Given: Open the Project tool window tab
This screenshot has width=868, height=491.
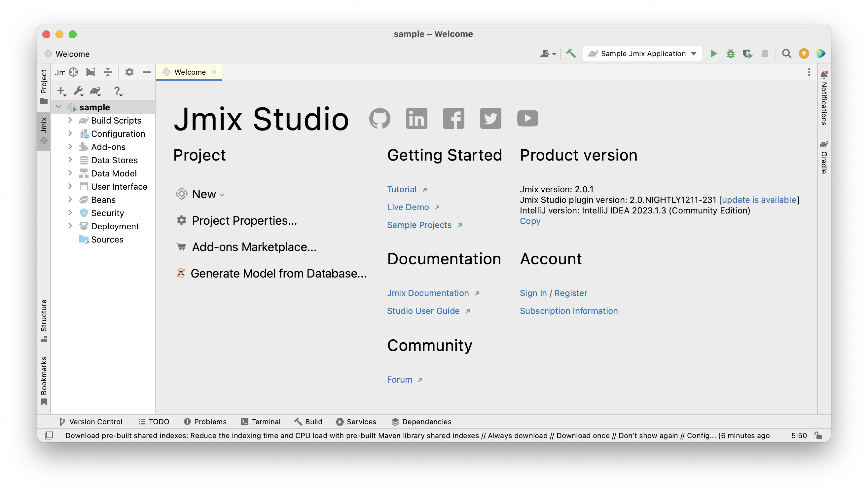Looking at the screenshot, I should (x=44, y=86).
